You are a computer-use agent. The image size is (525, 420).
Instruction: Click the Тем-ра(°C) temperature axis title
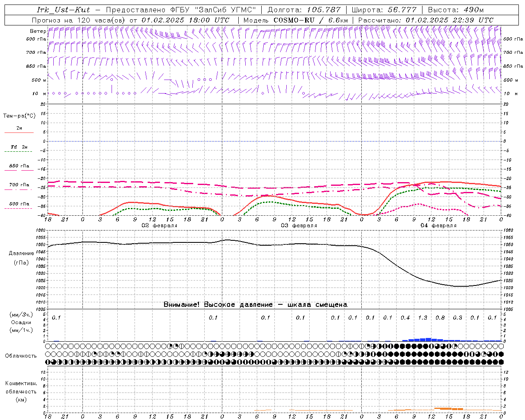19,116
